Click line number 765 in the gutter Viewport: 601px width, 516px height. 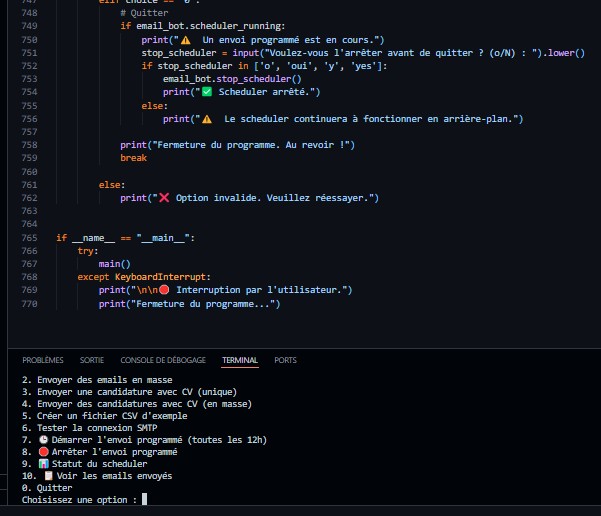pyautogui.click(x=29, y=238)
